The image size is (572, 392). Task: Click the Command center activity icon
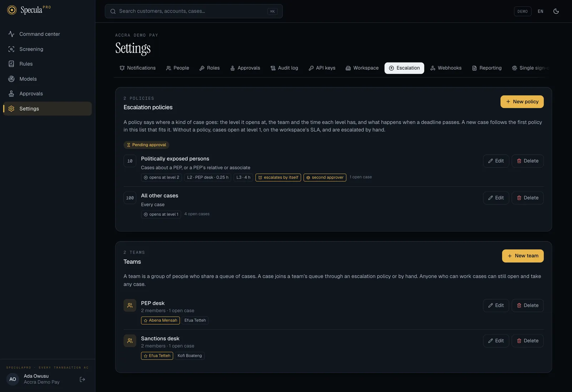(11, 34)
